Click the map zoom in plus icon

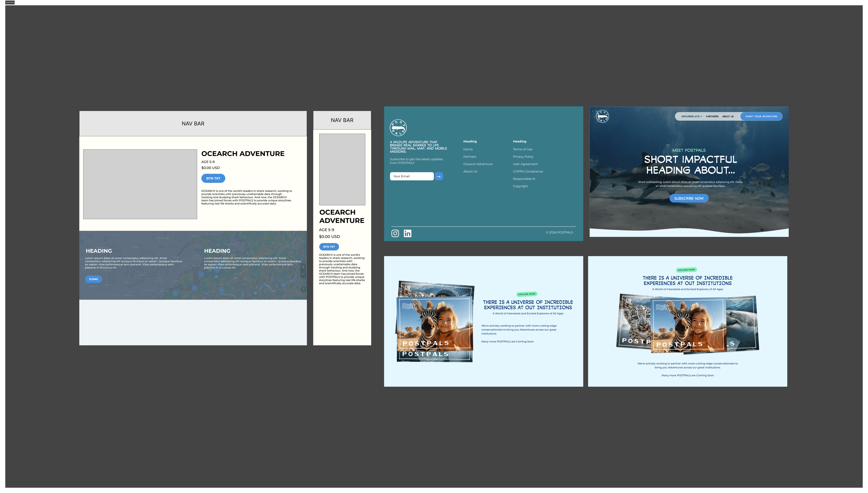tap(303, 267)
